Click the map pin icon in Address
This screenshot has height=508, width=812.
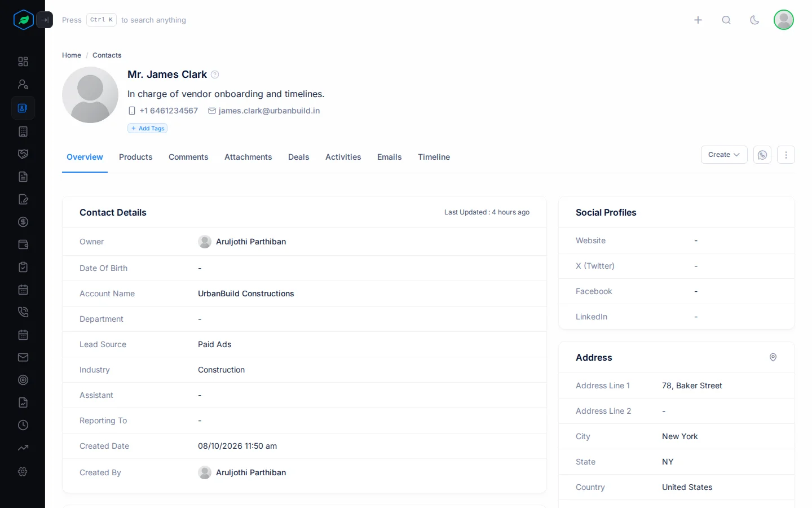coord(773,357)
